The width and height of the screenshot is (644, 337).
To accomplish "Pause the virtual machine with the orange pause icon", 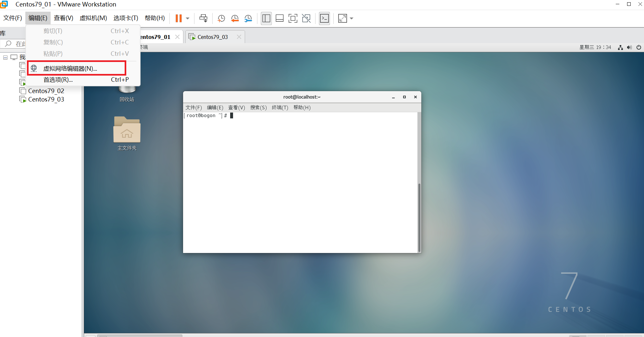I will pyautogui.click(x=179, y=18).
